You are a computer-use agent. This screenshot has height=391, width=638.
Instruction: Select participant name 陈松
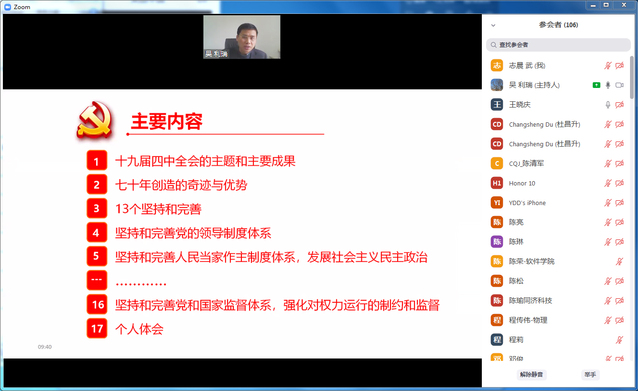pos(516,281)
